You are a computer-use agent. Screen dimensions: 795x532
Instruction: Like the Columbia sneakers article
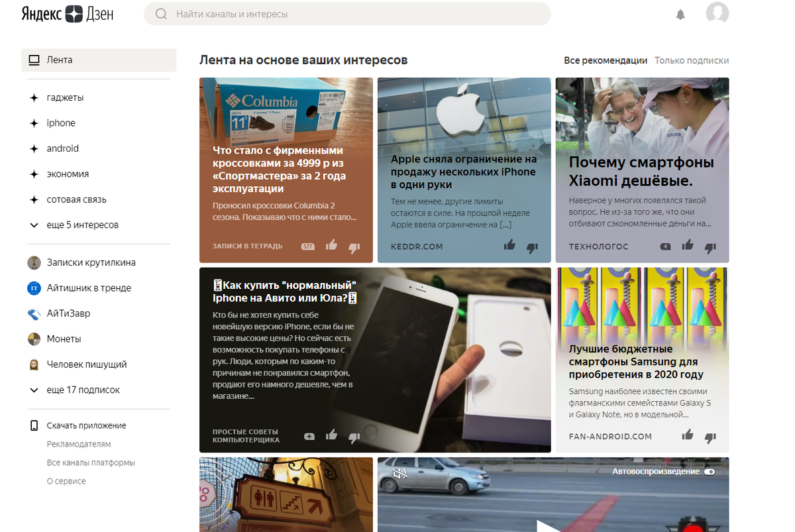331,246
